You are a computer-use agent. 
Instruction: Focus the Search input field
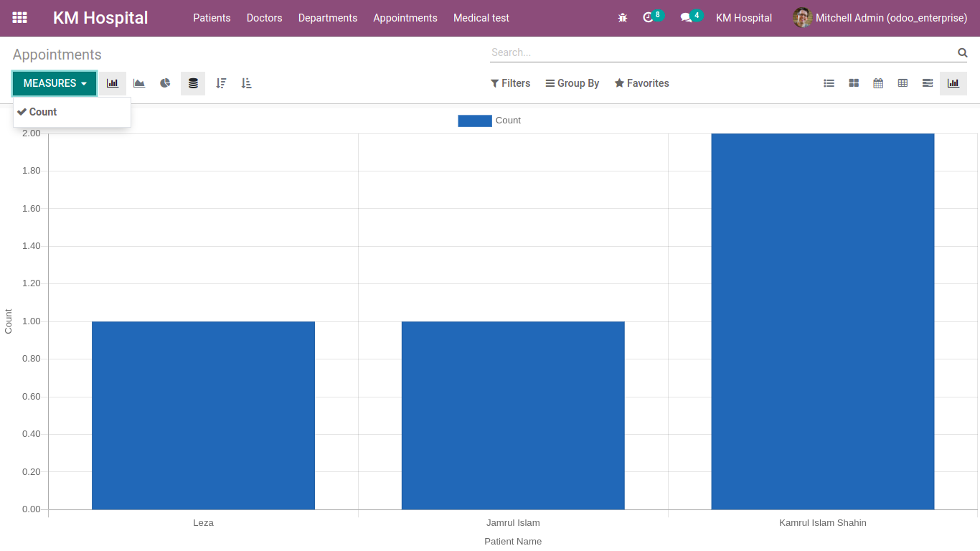pyautogui.click(x=722, y=52)
